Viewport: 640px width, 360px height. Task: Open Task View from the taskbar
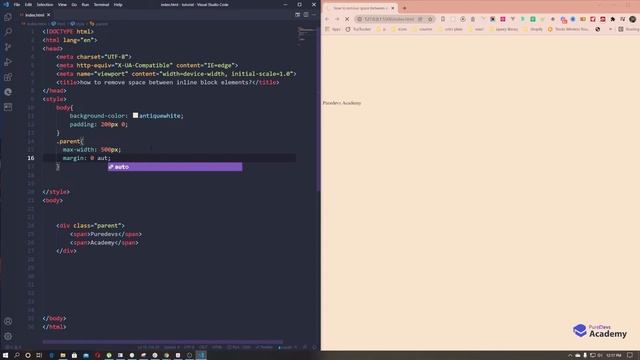pyautogui.click(x=39, y=355)
